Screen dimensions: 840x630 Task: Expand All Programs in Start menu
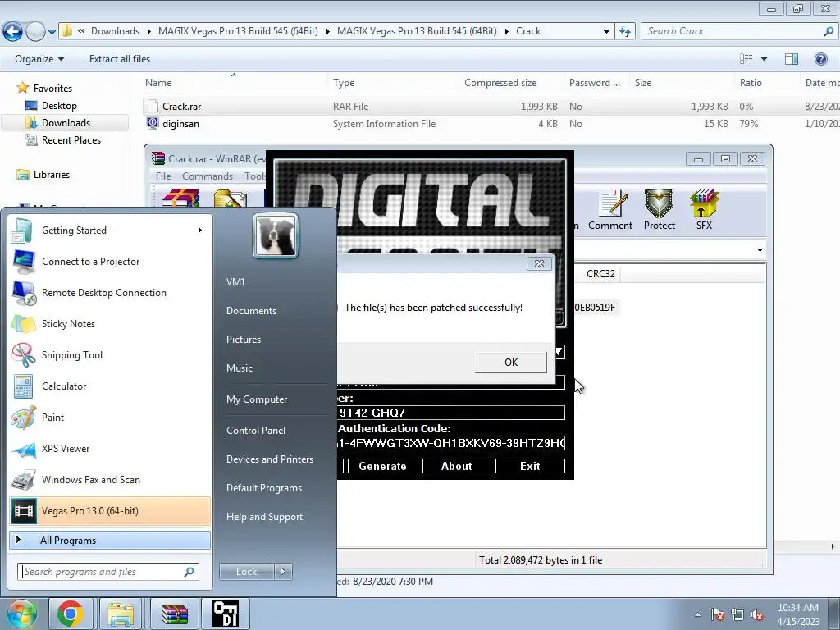tap(110, 540)
